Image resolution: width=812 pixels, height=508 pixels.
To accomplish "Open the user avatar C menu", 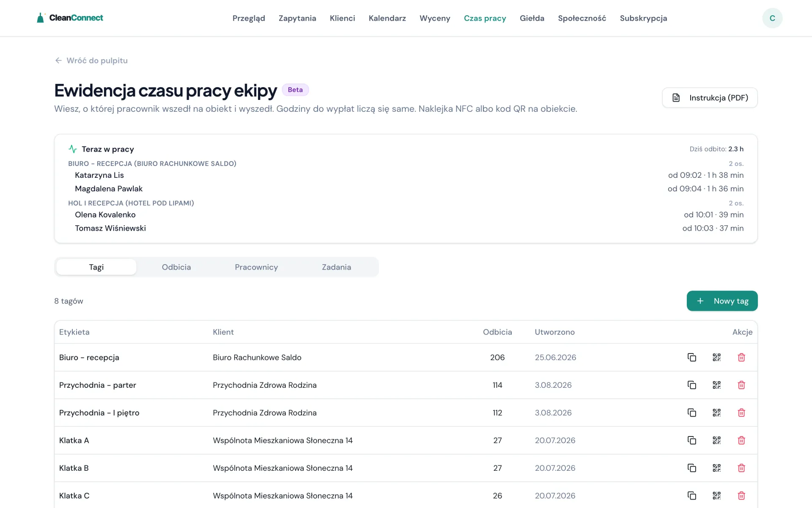I will tap(772, 18).
